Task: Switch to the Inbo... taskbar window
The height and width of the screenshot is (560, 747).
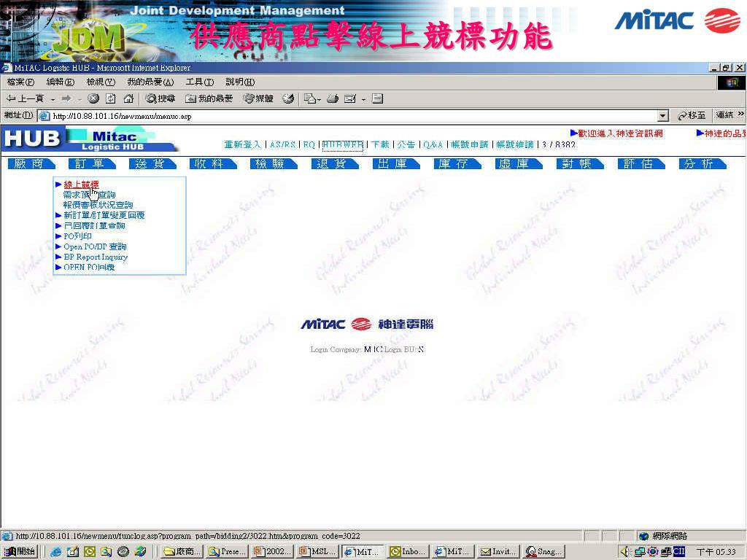Action: point(407,551)
